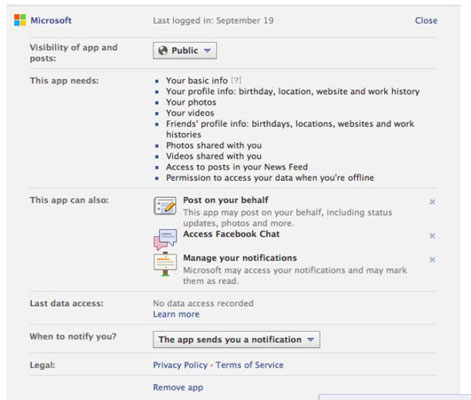471x400 pixels.
Task: Expand the app sends you a notification dropdown
Action: (236, 339)
